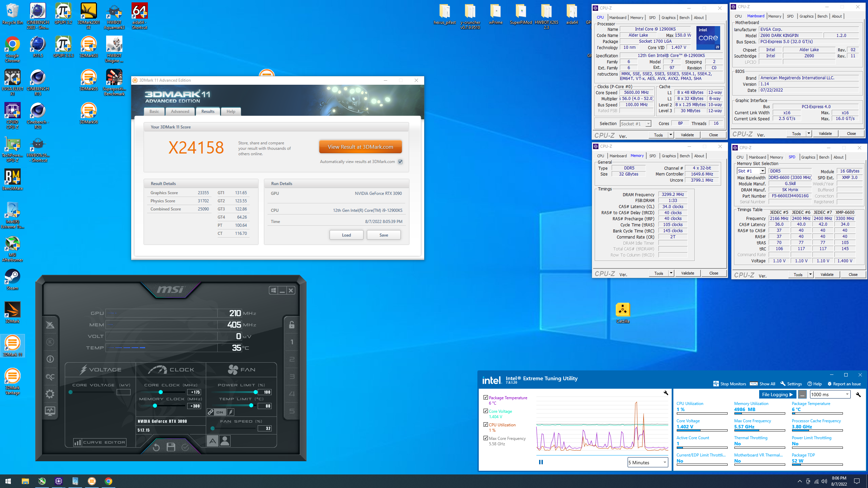Select Afterburner profile slot 3
868x488 pixels.
(292, 377)
